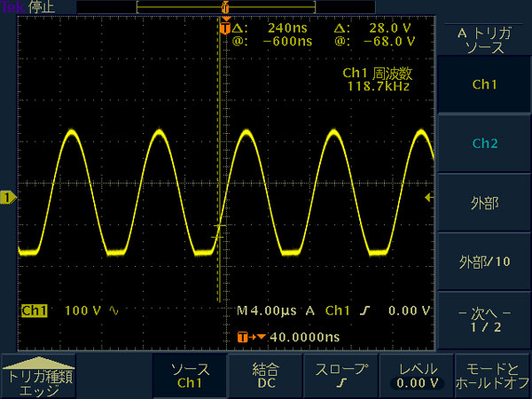The height and width of the screenshot is (399, 532).
Task: Choose the 外部/10 trigger source option
Action: (x=484, y=262)
